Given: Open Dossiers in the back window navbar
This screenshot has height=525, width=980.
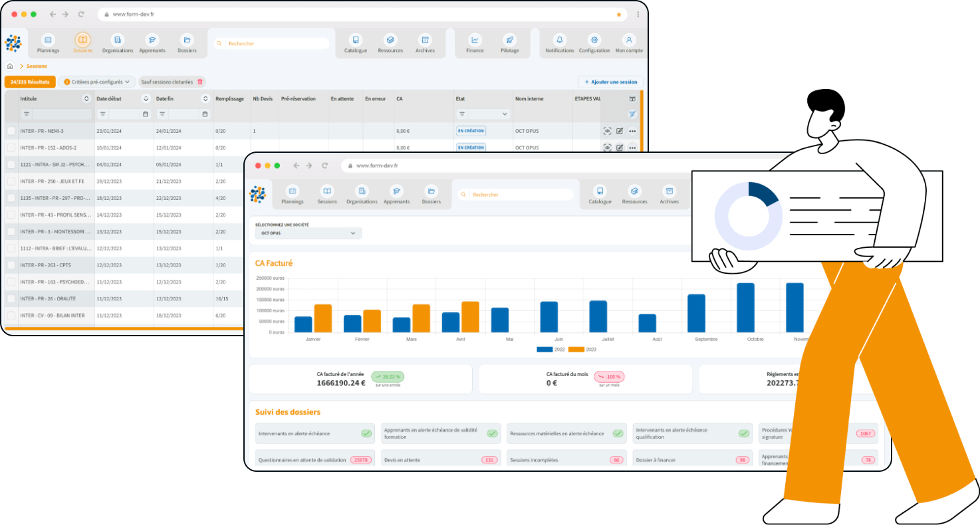Looking at the screenshot, I should [187, 43].
